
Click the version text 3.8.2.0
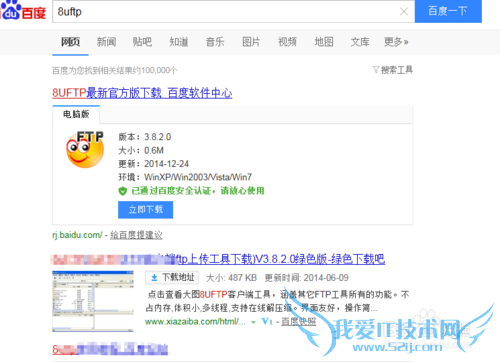157,137
